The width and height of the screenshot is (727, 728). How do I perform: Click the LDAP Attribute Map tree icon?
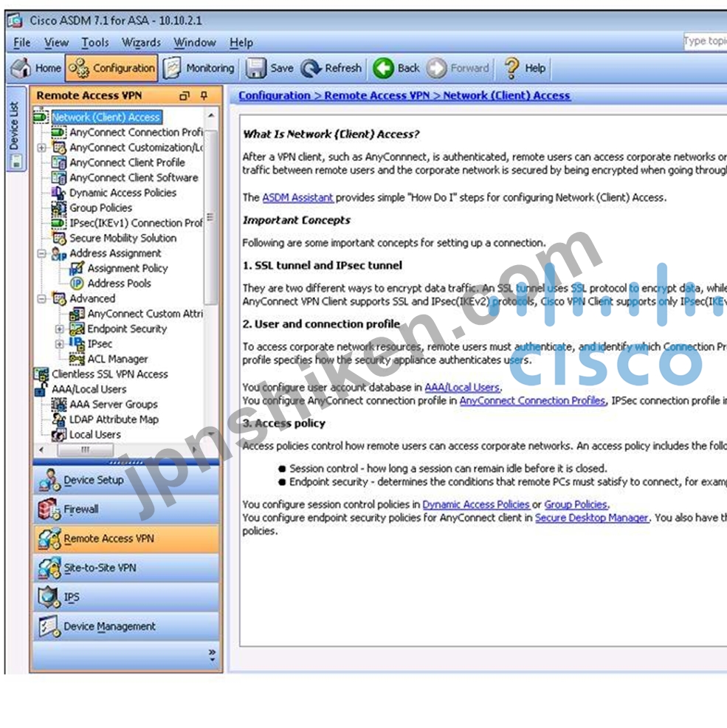click(x=58, y=419)
